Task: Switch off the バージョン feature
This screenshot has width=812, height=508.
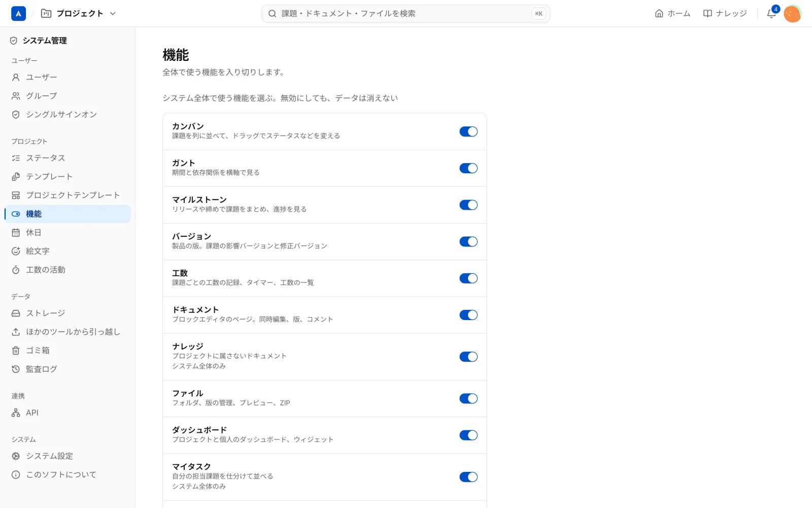Action: tap(468, 242)
